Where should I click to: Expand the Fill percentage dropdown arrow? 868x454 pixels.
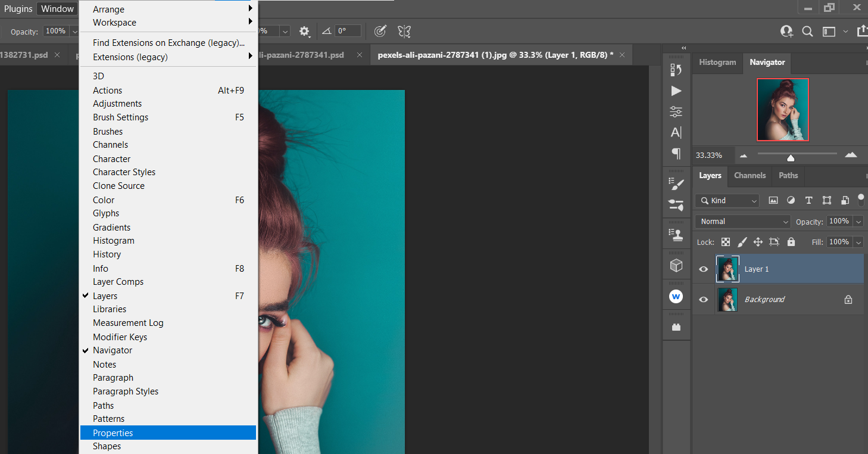click(858, 242)
